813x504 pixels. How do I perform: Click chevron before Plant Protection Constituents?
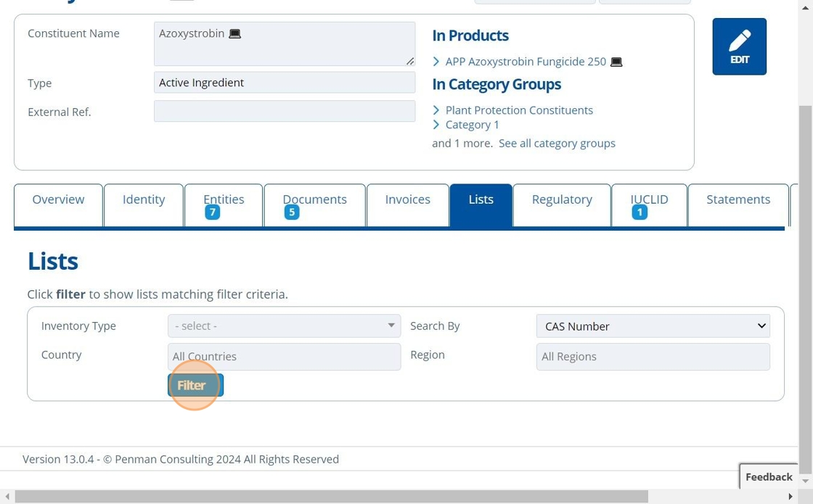coord(436,110)
